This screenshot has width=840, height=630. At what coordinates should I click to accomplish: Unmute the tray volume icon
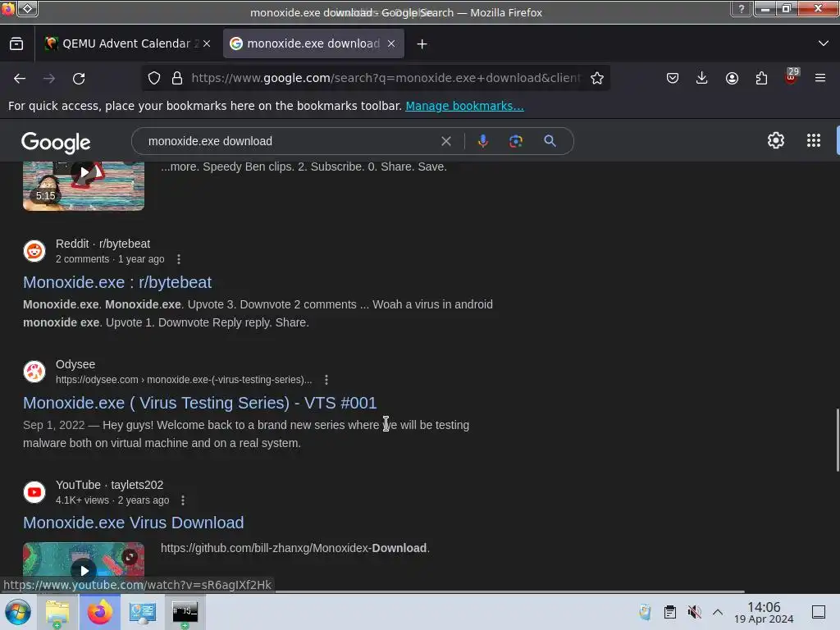[x=694, y=612]
